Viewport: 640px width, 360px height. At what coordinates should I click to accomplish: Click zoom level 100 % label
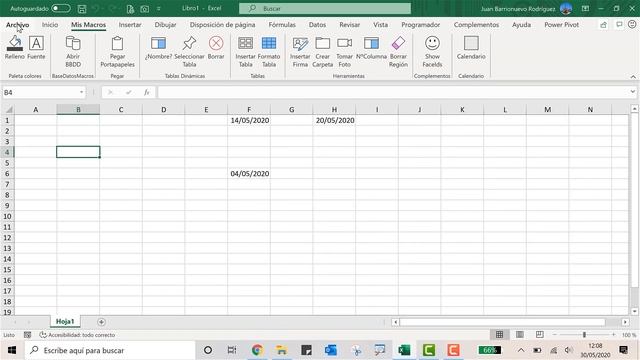pyautogui.click(x=629, y=335)
